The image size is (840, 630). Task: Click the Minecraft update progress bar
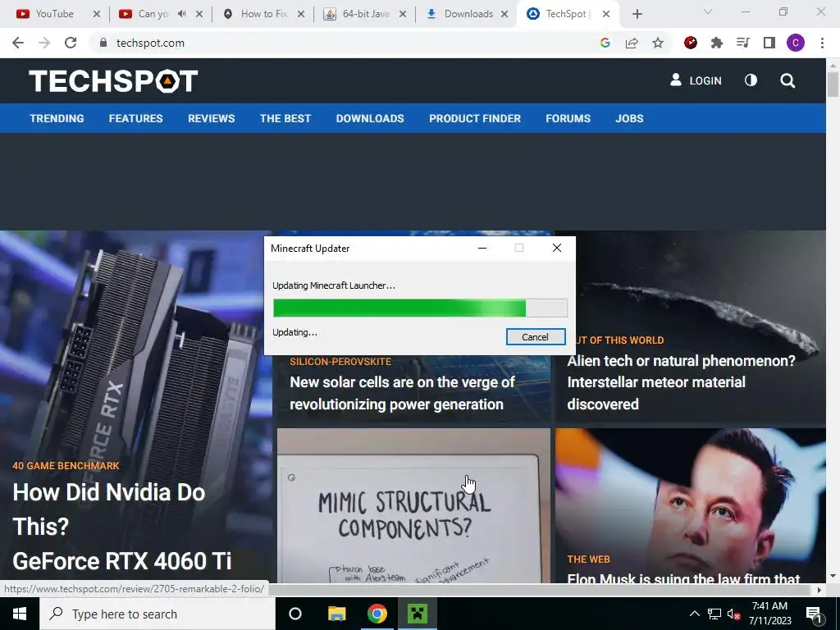[420, 308]
